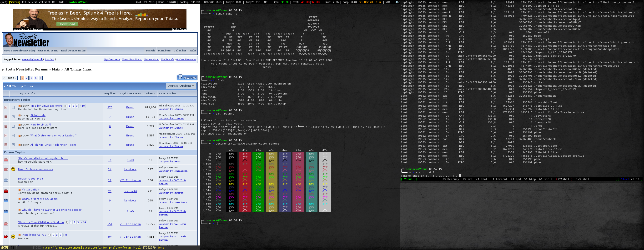Click new-post marker before InstallFest Fall '09
The image size is (644, 250).
coord(20,235)
